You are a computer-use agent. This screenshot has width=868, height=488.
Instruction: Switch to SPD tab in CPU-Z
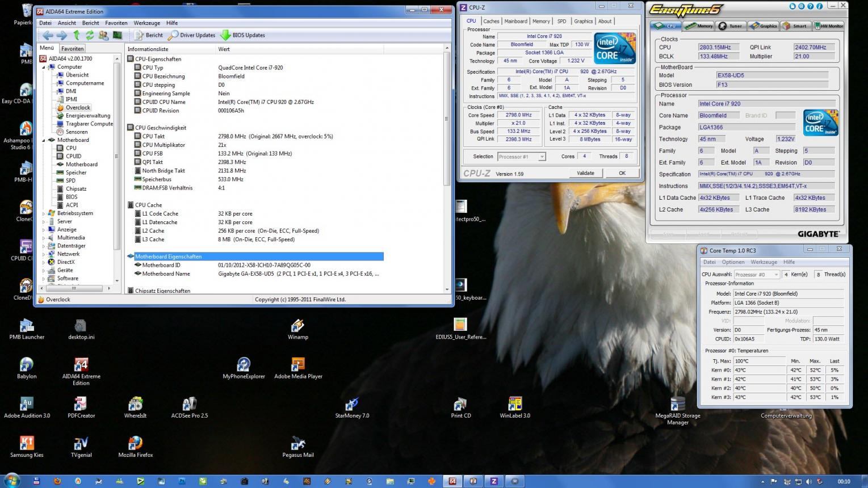[x=561, y=21]
